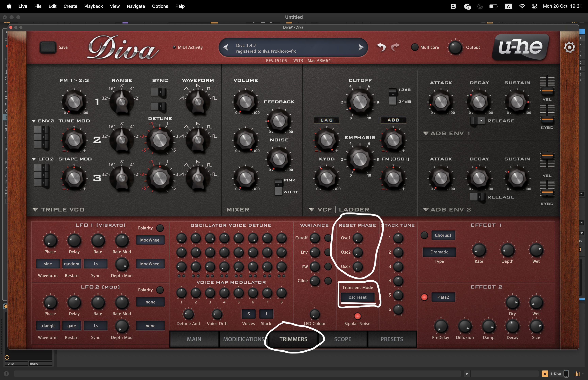The width and height of the screenshot is (588, 380).
Task: Click the ADS ENV 1 VEL slider
Action: coord(547,90)
